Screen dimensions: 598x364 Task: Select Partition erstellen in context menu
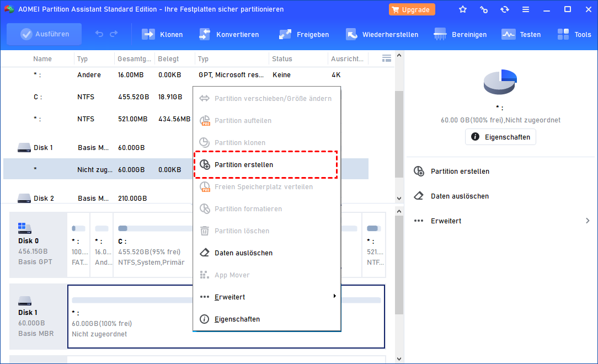point(265,165)
